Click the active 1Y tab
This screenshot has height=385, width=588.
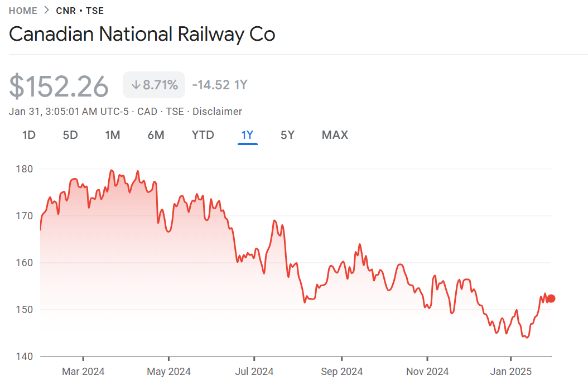[x=247, y=135]
